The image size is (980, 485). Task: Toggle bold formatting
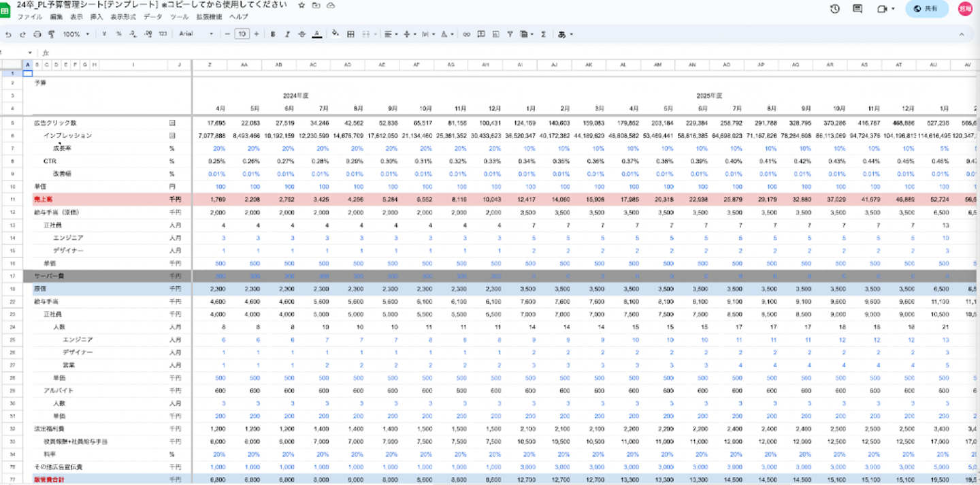[273, 34]
